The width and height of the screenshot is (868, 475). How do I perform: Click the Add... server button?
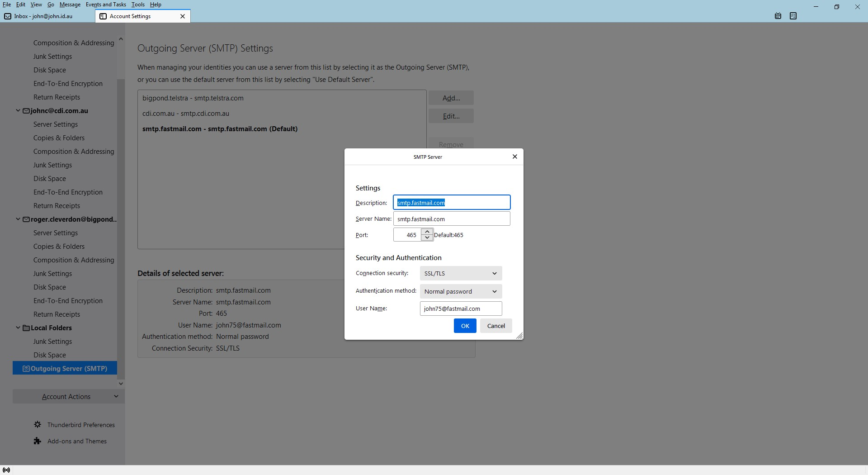tap(451, 98)
